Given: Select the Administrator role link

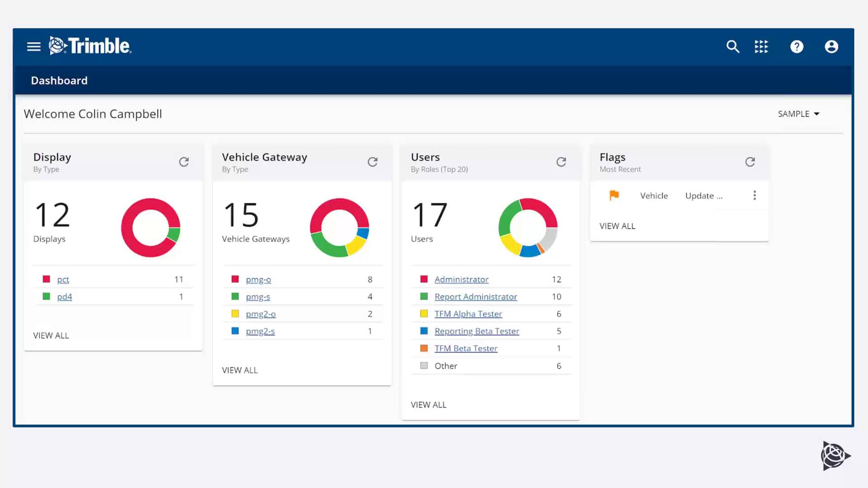Looking at the screenshot, I should [461, 279].
